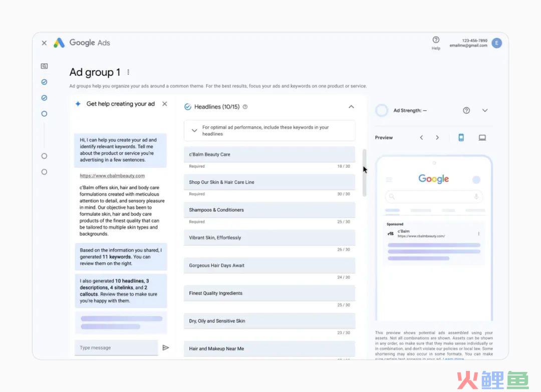Image resolution: width=541 pixels, height=392 pixels.
Task: Edit the Dry, Oily and Sensitive Skin headline
Action: [269, 321]
